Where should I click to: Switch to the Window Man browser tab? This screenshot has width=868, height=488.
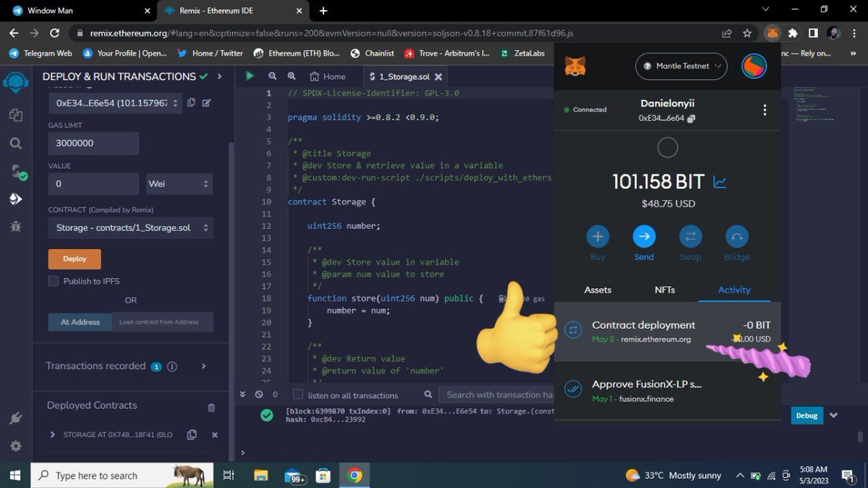pos(80,11)
